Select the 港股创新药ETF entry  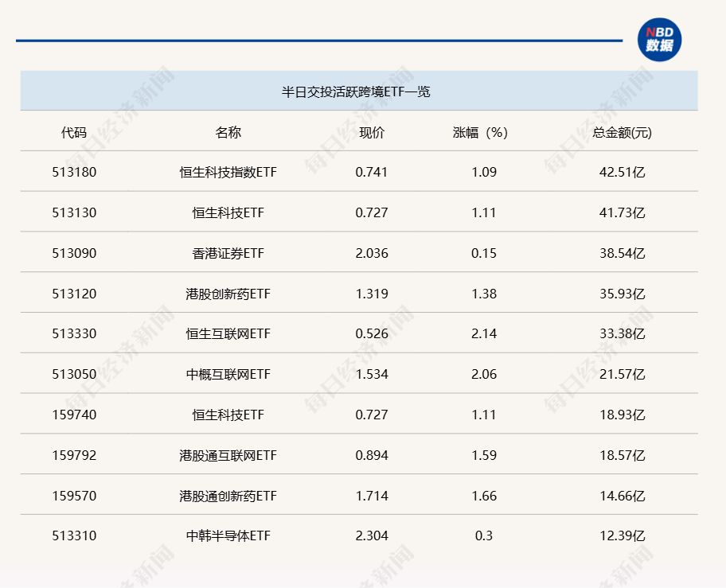coord(228,294)
